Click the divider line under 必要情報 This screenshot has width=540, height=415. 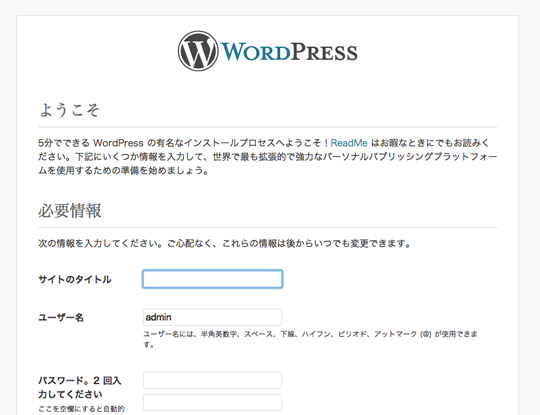(268, 228)
